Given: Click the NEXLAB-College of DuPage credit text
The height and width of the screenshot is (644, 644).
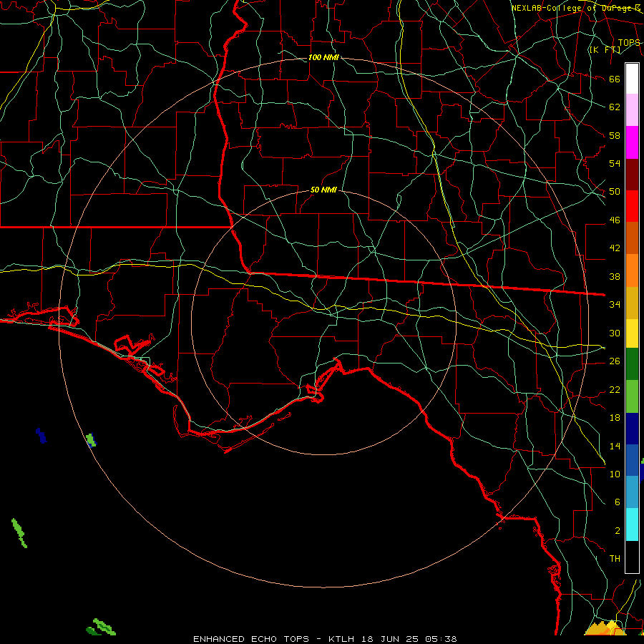Looking at the screenshot, I should [575, 8].
